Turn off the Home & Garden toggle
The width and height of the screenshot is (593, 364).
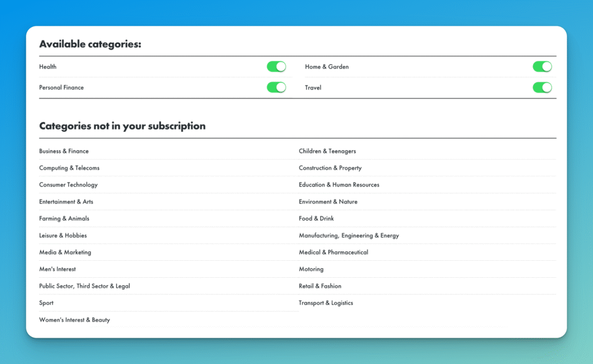[x=542, y=66]
